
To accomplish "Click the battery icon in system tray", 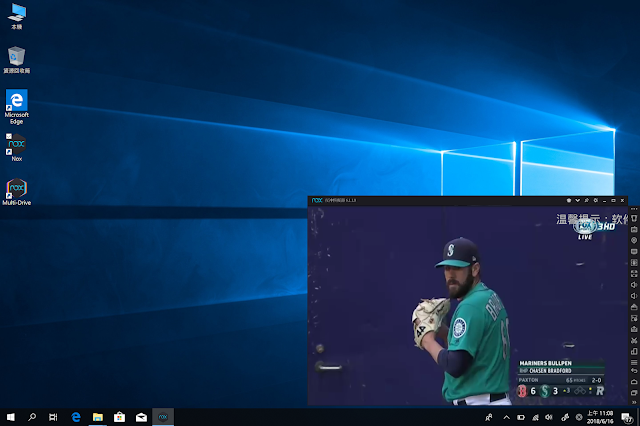I will click(x=521, y=417).
